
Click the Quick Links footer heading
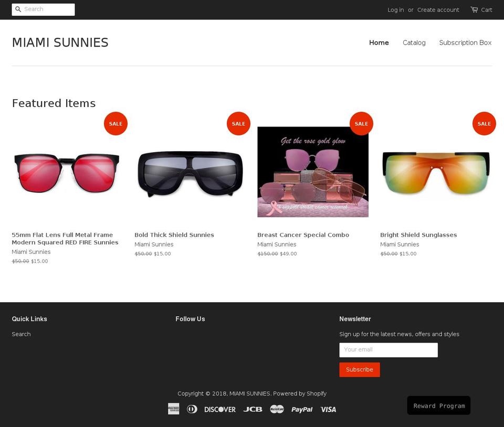click(x=29, y=319)
